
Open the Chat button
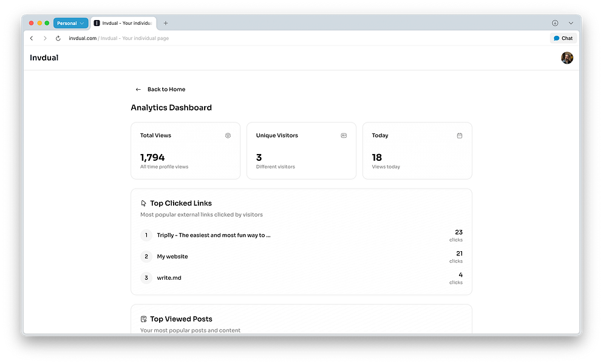tap(563, 38)
